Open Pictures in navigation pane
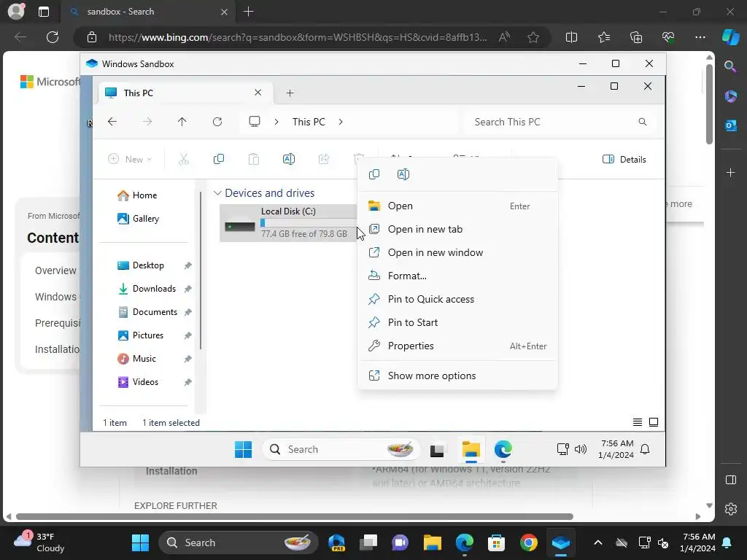Image resolution: width=747 pixels, height=560 pixels. 147,335
